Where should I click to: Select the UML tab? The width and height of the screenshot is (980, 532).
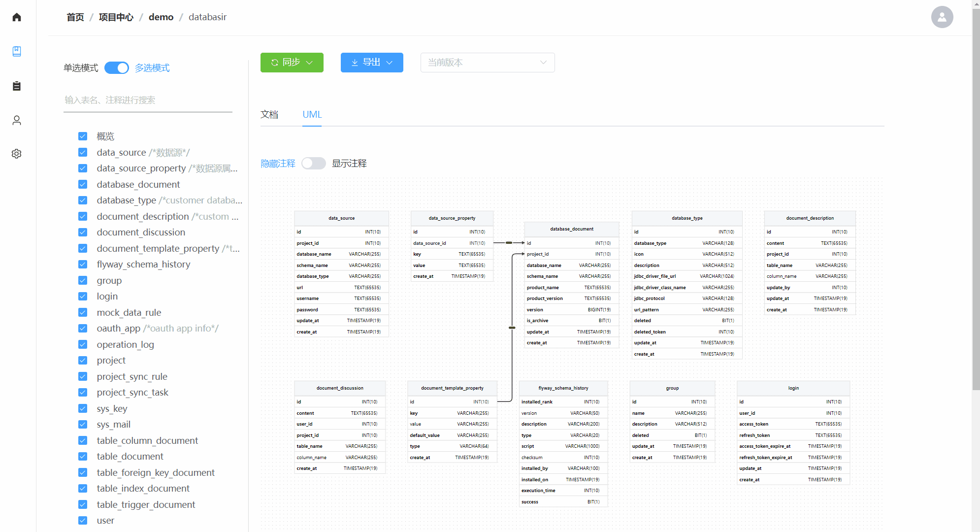[312, 114]
